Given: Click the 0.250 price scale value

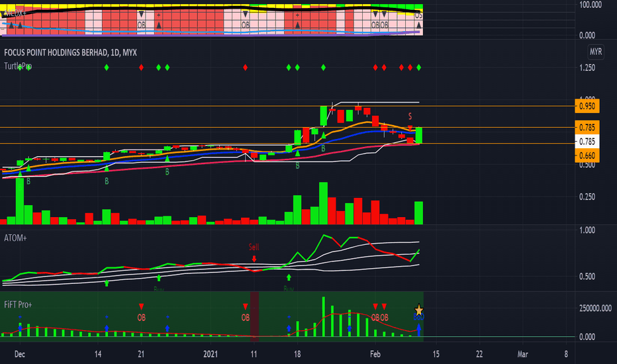Looking at the screenshot, I should coord(587,197).
